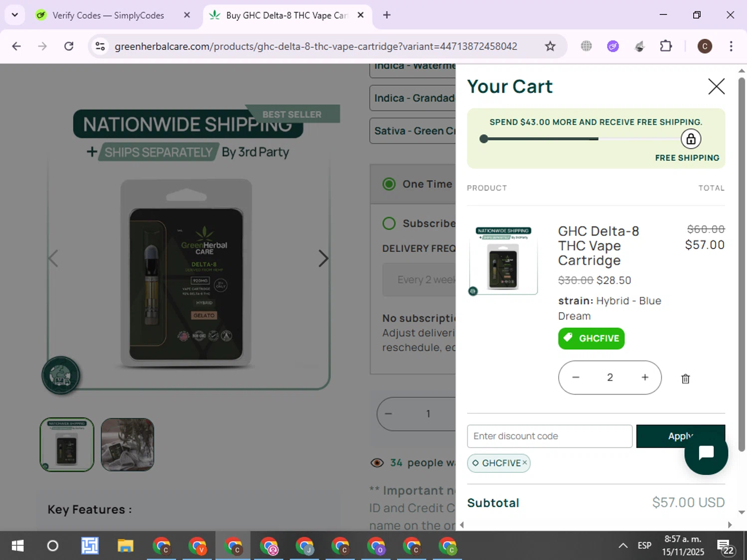This screenshot has height=560, width=747.
Task: View site information icon
Action: pyautogui.click(x=100, y=46)
